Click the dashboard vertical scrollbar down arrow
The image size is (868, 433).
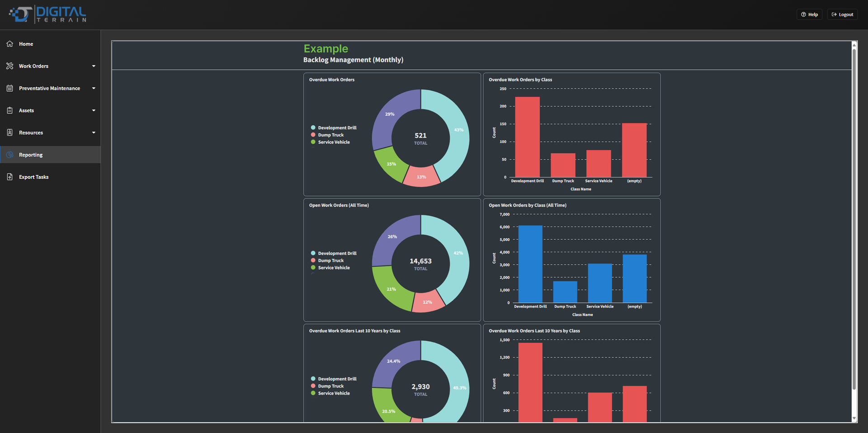pos(854,419)
